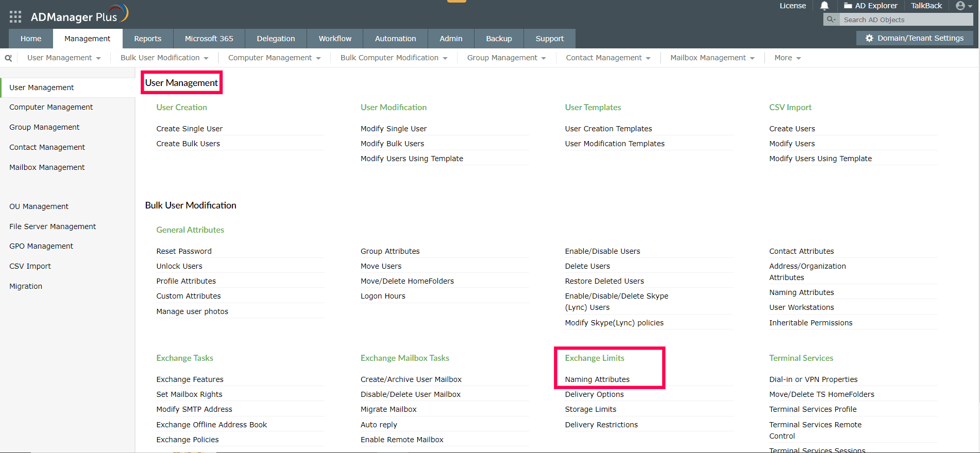
Task: Open the apps grid launcher icon
Action: point(15,17)
